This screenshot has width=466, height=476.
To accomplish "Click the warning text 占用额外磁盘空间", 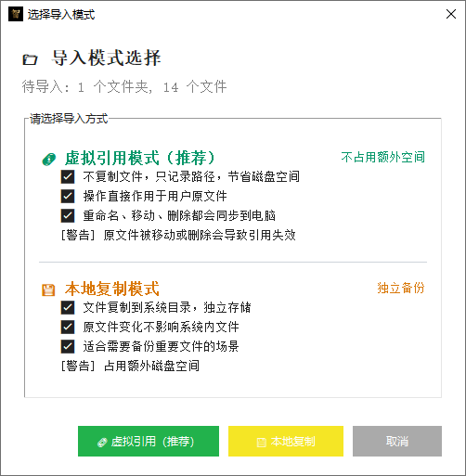I will [x=151, y=366].
